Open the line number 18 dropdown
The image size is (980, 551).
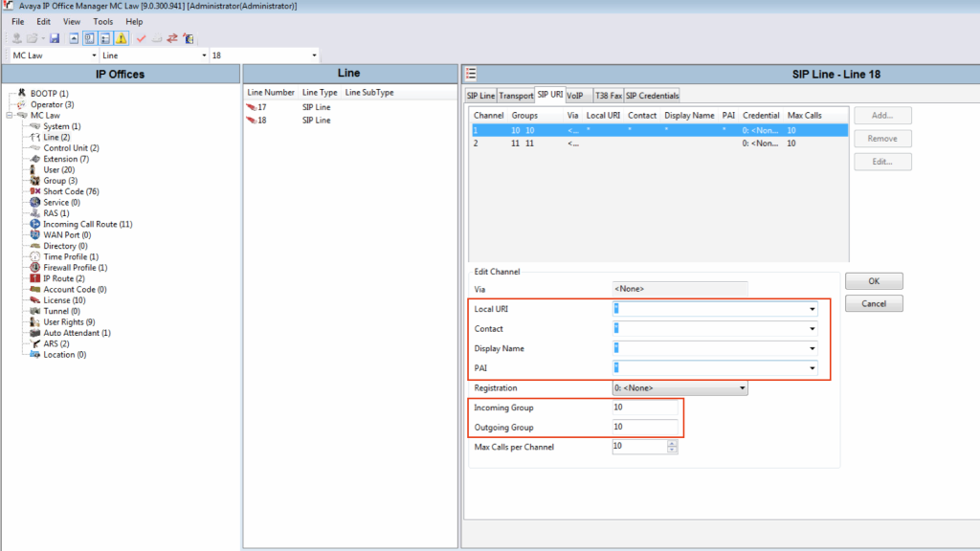[x=314, y=55]
